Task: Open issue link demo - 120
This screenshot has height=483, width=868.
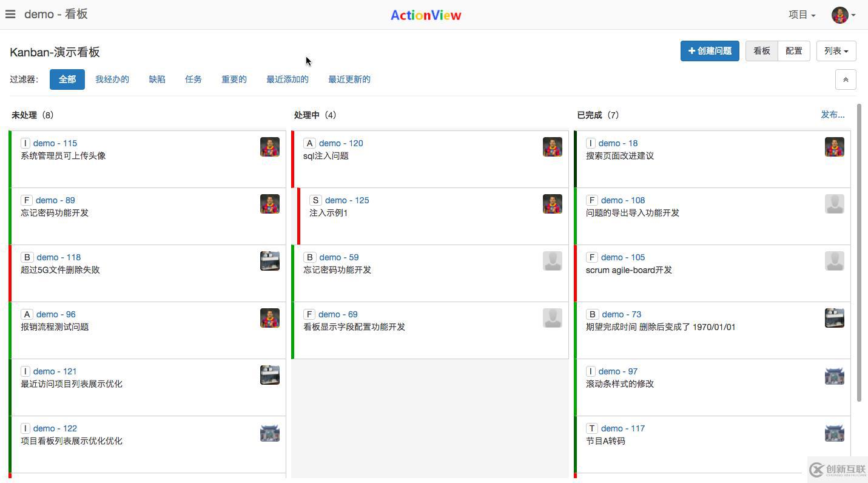Action: pos(341,143)
